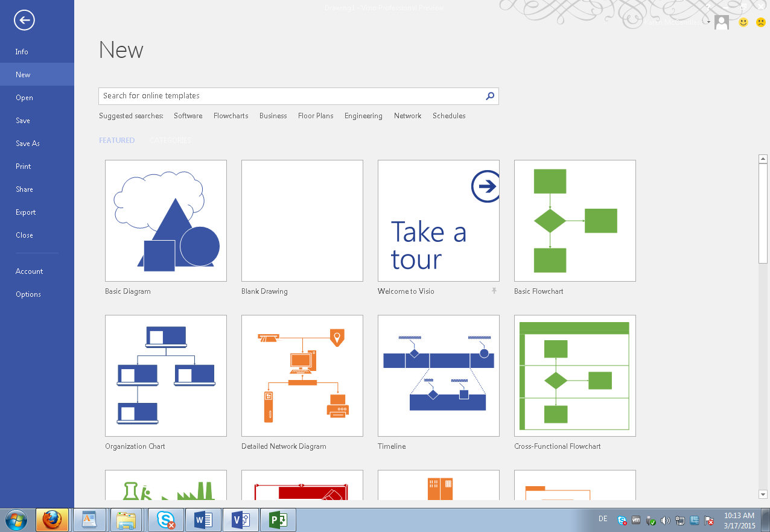Click the sad frown feedback icon
This screenshot has height=532, width=770.
(760, 22)
